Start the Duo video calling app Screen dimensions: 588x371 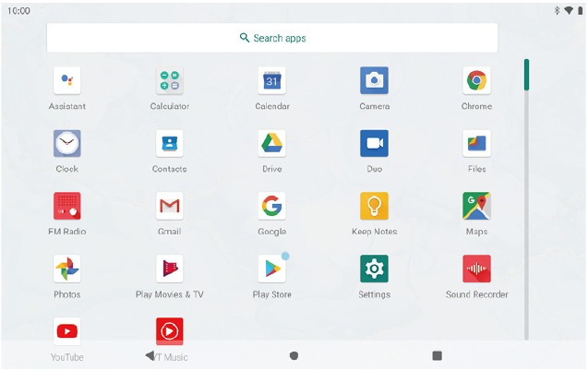pos(374,143)
